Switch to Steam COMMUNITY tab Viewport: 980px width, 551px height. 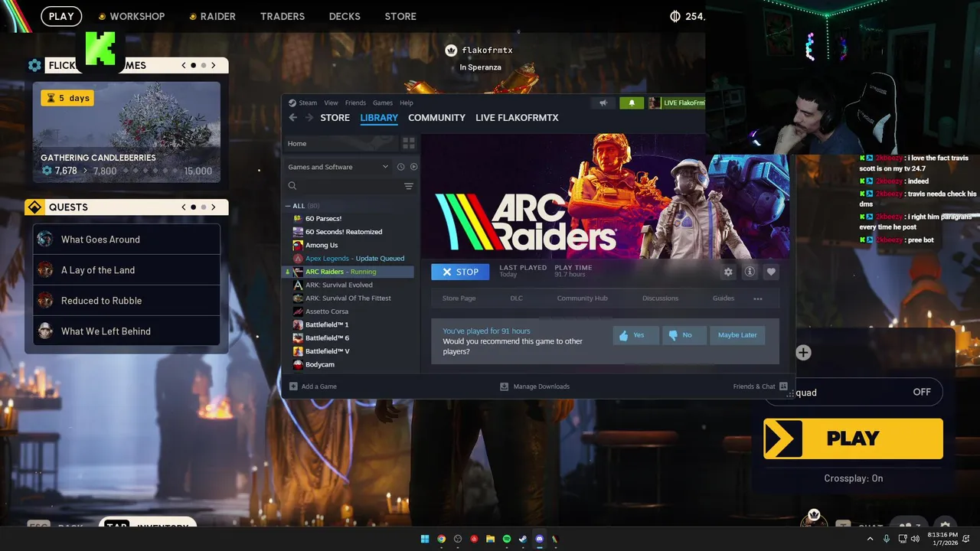click(x=436, y=118)
